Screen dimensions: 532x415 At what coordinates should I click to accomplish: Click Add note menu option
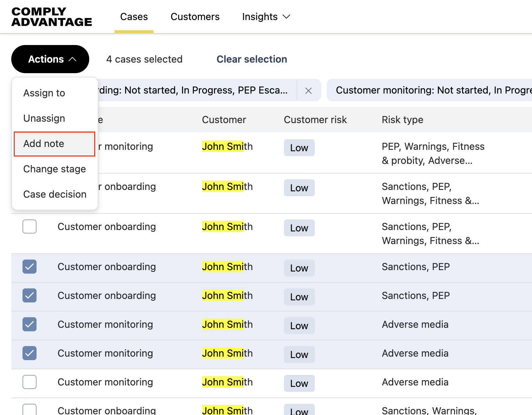coord(44,144)
